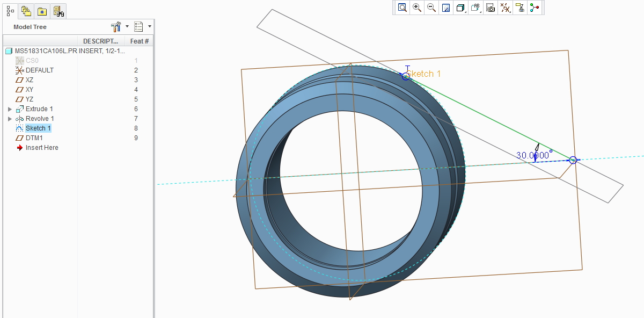Click the feature number 6 cell

(x=136, y=109)
